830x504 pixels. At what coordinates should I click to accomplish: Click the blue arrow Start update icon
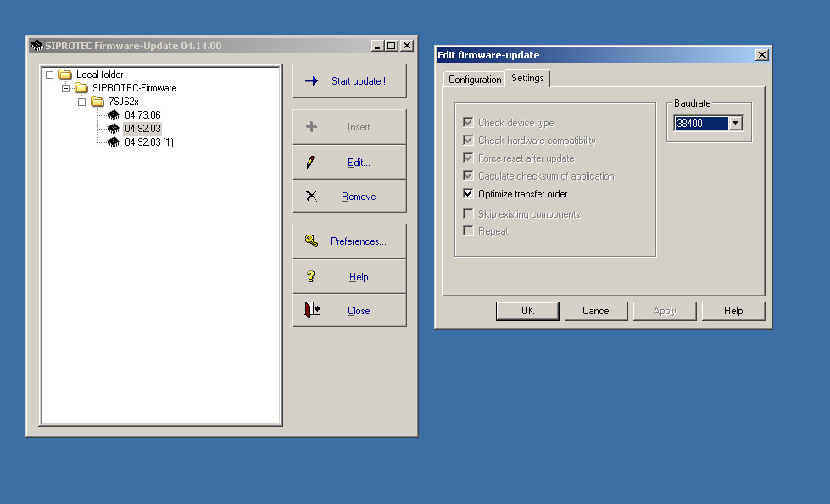(x=311, y=81)
